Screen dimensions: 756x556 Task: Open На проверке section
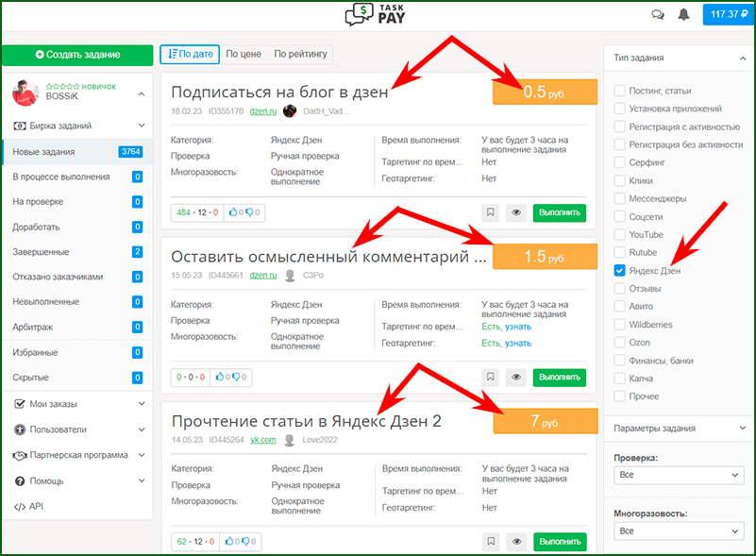77,202
